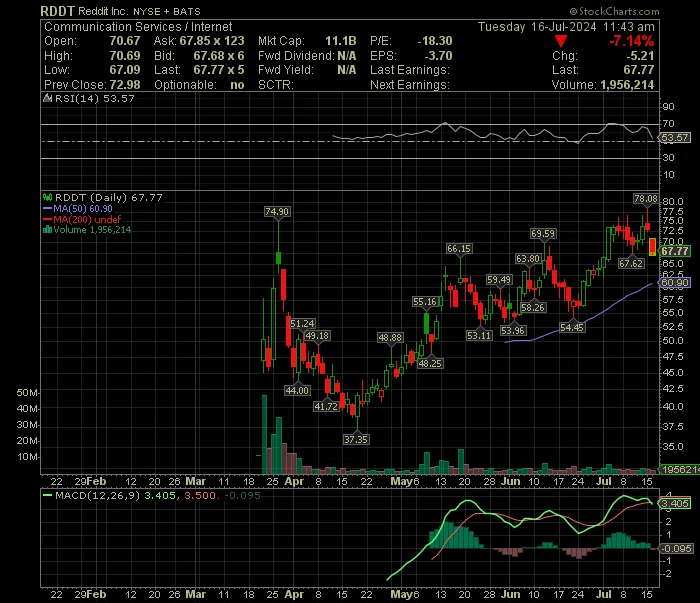Screen dimensions: 700x603
Task: Click the High value 70.69
Action: [x=125, y=56]
